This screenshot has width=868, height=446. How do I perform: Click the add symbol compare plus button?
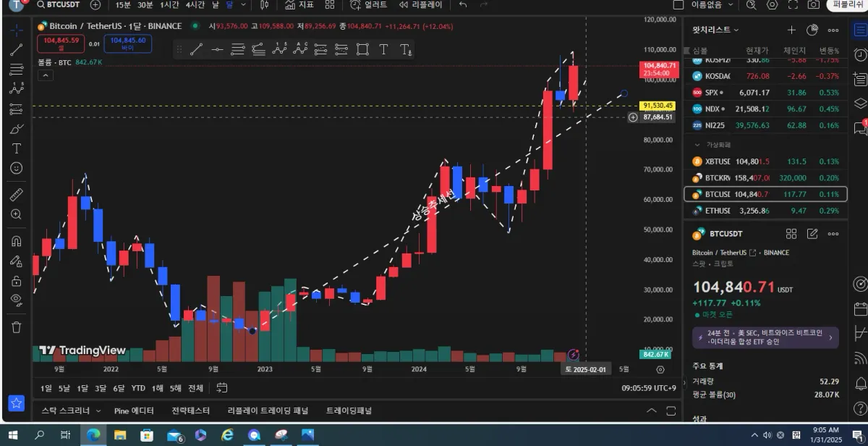click(x=97, y=5)
